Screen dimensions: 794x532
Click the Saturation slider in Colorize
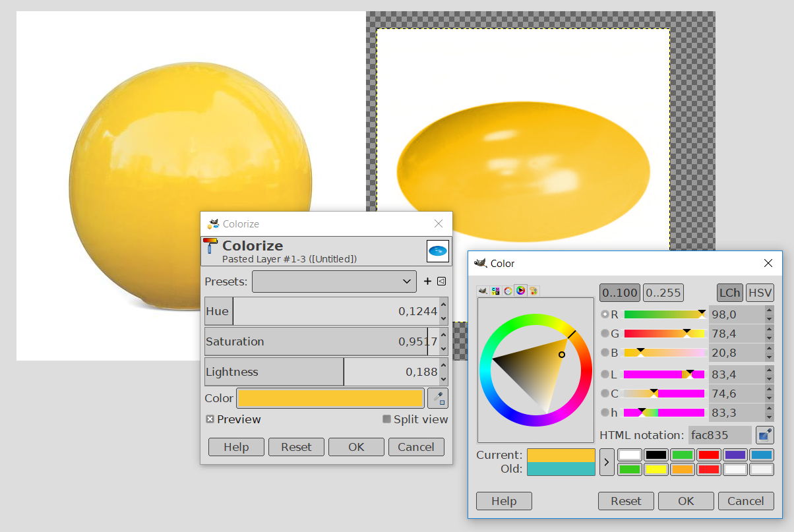(322, 341)
